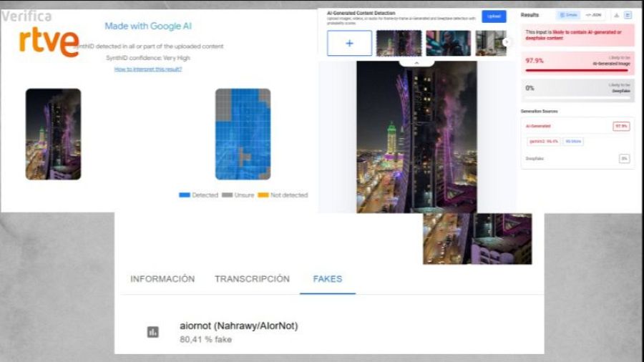Switch results view to the Simple tab
644x362 pixels.
pos(568,15)
